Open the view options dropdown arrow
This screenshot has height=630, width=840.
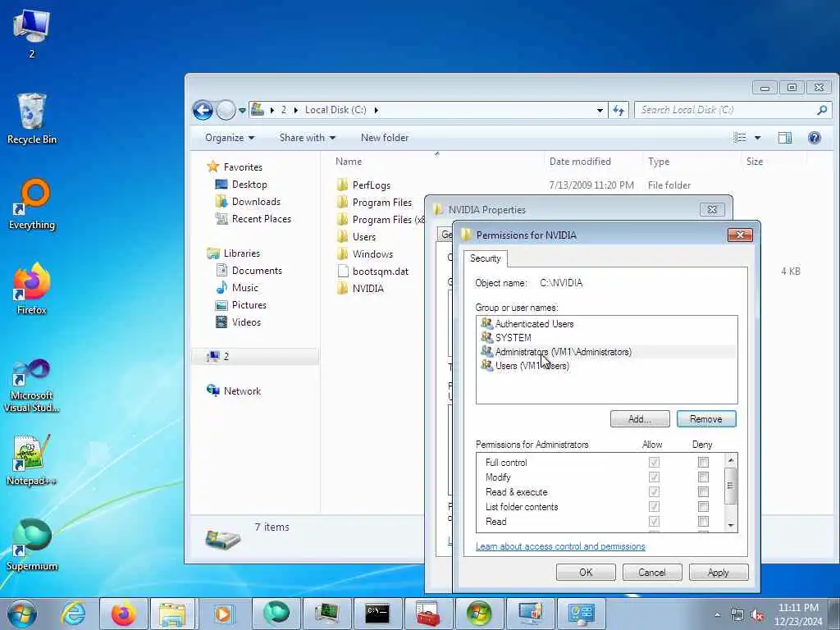757,138
